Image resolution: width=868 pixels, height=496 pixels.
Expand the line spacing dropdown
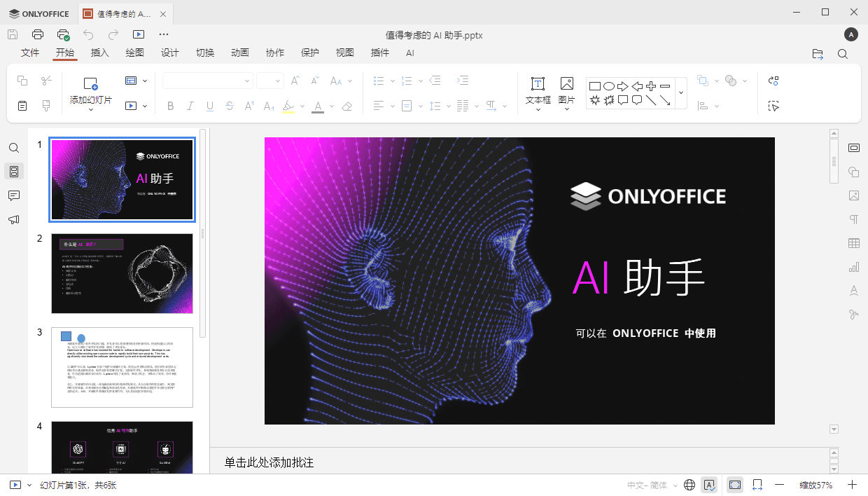click(449, 106)
